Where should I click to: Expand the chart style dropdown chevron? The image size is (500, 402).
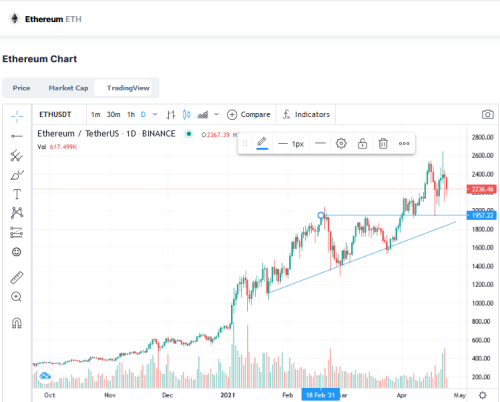[216, 114]
